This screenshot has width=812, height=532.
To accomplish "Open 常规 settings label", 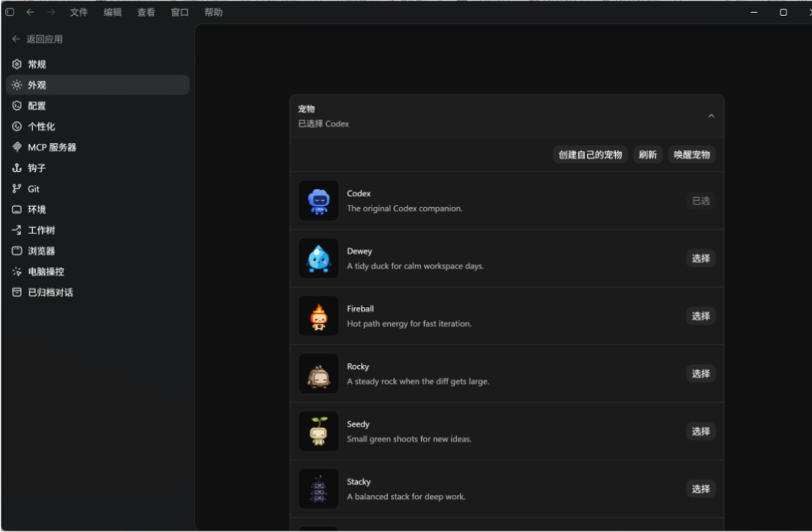I will coord(37,64).
